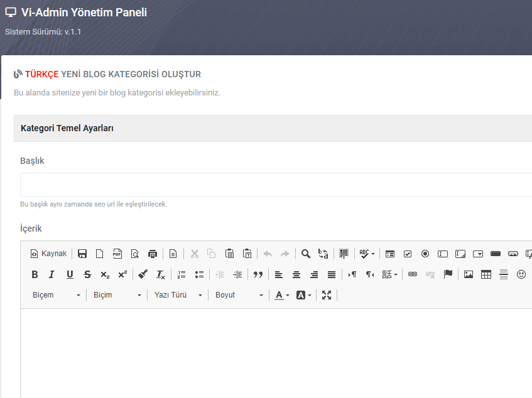Click the Paste as plain text icon
Screen dimensions: 532x398
(247, 254)
